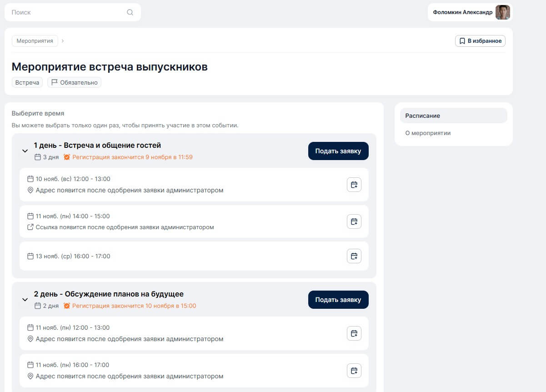
Task: Collapse the 1 день section chevron
Action: tap(25, 151)
